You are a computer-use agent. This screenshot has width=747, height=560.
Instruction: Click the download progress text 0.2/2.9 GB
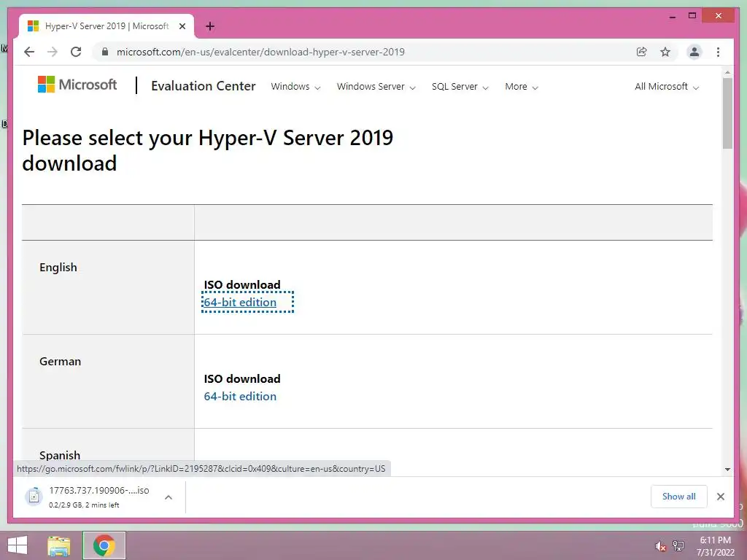pyautogui.click(x=85, y=505)
